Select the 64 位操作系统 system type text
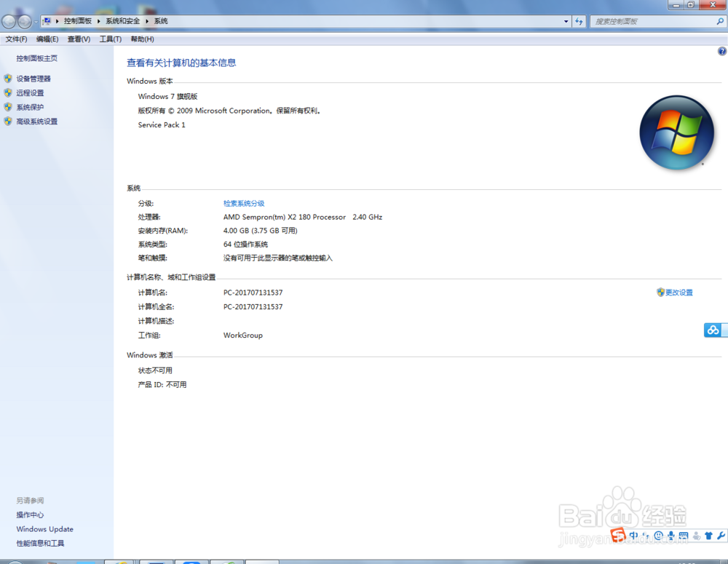728x564 pixels. click(245, 245)
